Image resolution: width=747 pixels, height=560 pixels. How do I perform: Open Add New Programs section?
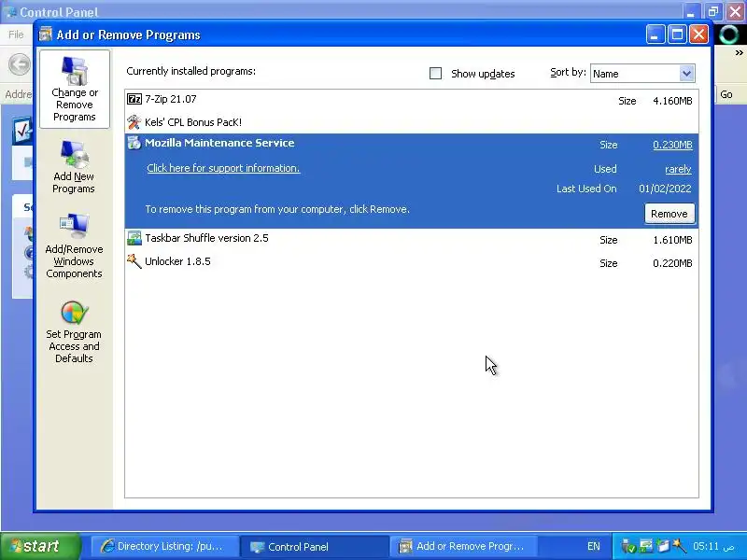coord(74,167)
